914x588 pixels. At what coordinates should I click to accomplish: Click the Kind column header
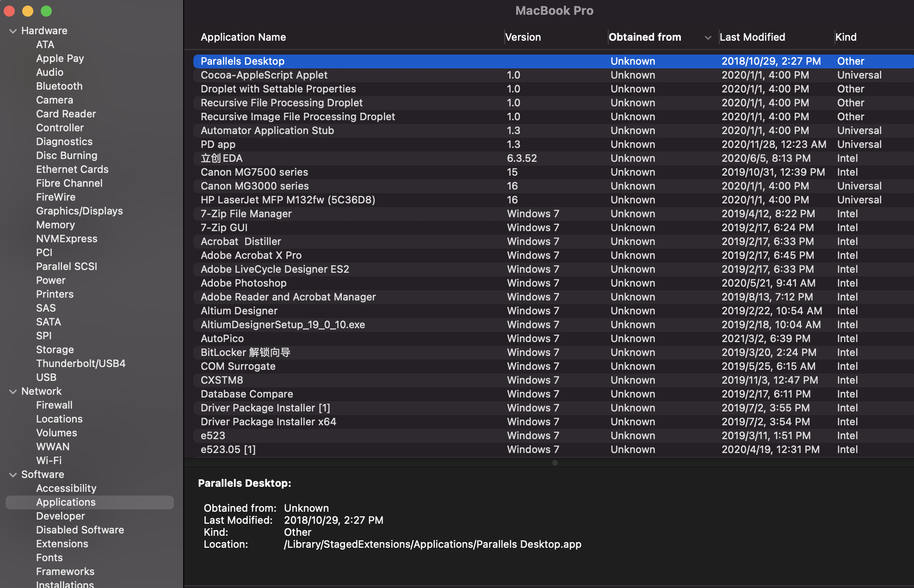[x=846, y=37]
